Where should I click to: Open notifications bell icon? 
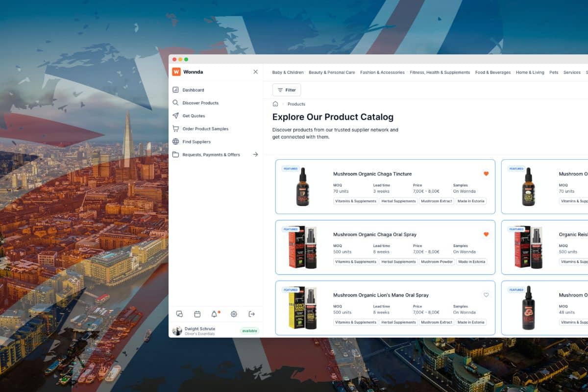(215, 314)
